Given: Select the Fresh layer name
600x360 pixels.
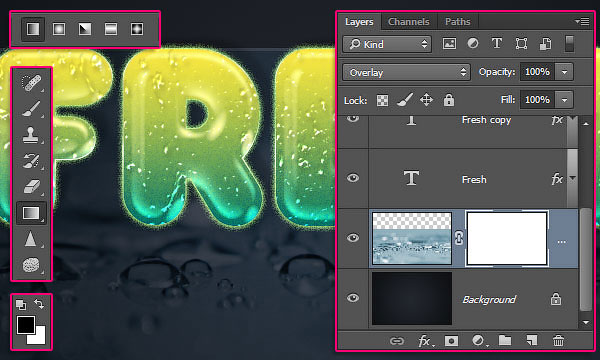Looking at the screenshot, I should pos(474,179).
